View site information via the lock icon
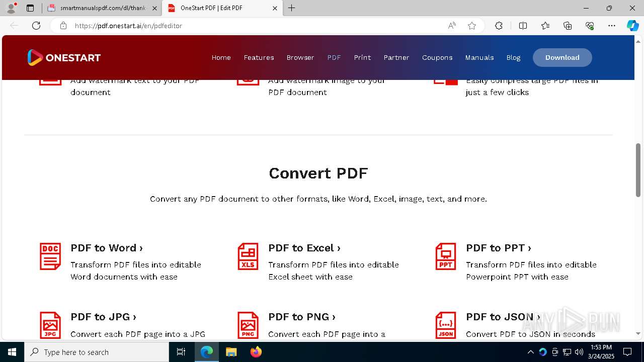Screen dimensions: 644x362 pos(63,26)
